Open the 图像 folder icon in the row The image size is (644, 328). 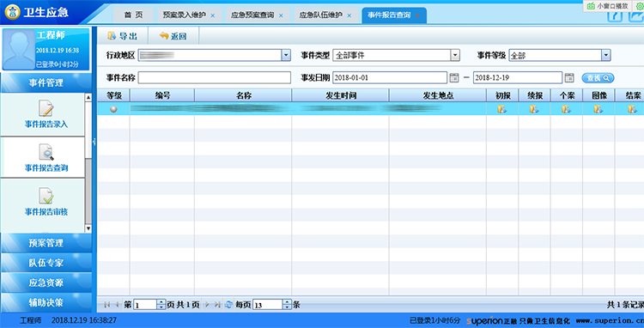[x=598, y=109]
